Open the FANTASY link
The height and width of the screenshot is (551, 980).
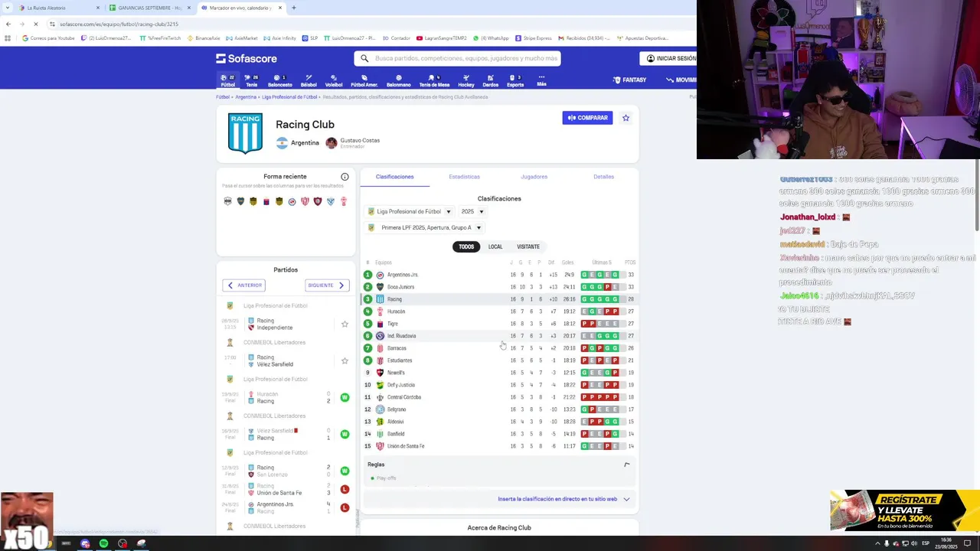[630, 80]
